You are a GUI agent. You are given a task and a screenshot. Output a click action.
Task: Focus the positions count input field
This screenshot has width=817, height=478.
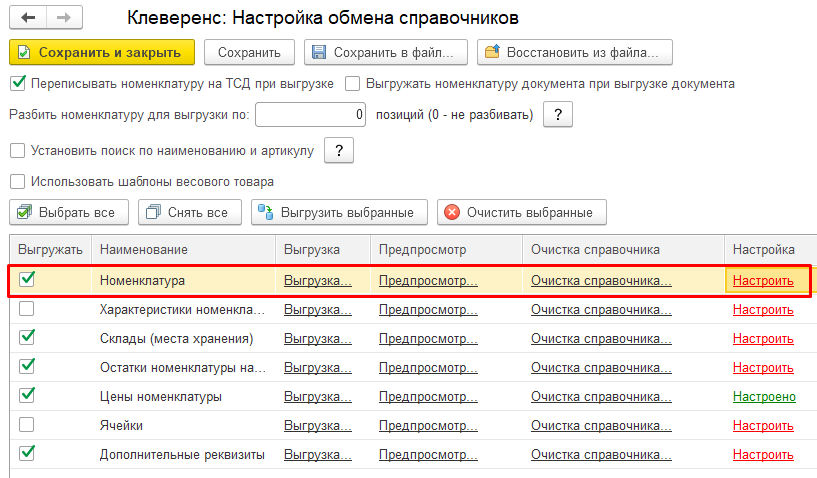tap(311, 115)
